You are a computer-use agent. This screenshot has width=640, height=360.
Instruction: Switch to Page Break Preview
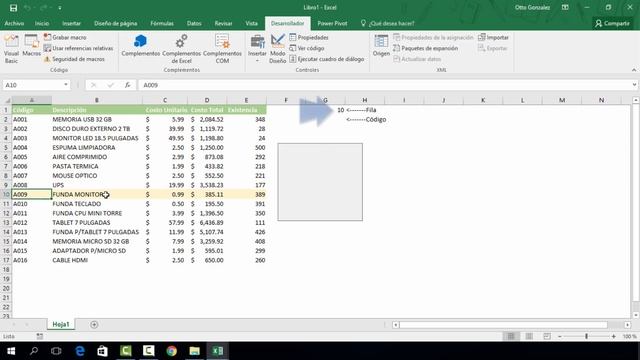pos(547,336)
